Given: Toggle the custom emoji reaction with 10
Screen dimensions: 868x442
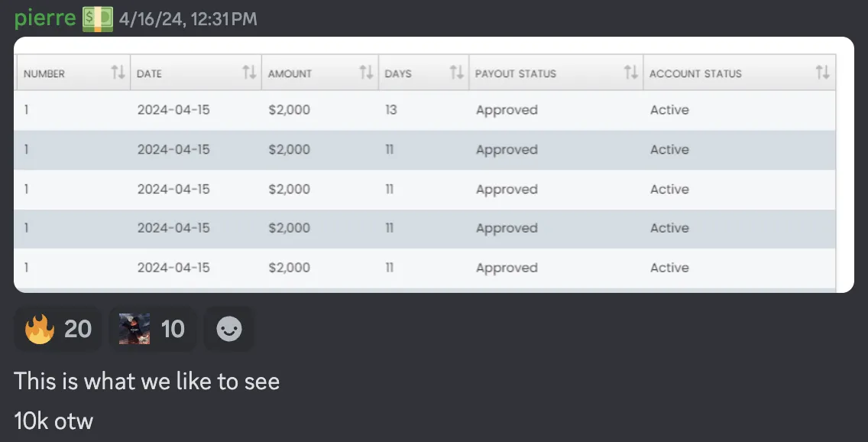Looking at the screenshot, I should 153,329.
